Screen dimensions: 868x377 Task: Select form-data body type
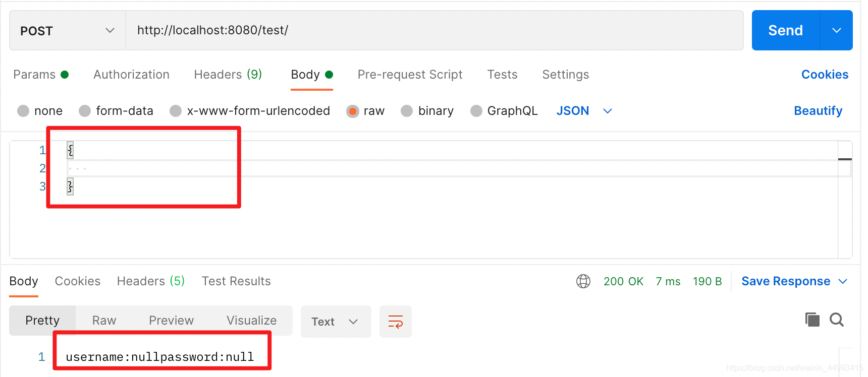(85, 111)
